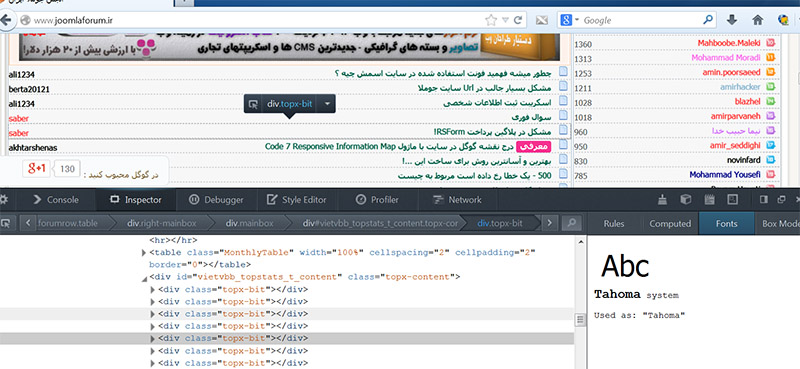Image resolution: width=800 pixels, height=369 pixels.
Task: Click the globe add-on icon in toolbar
Action: click(783, 20)
